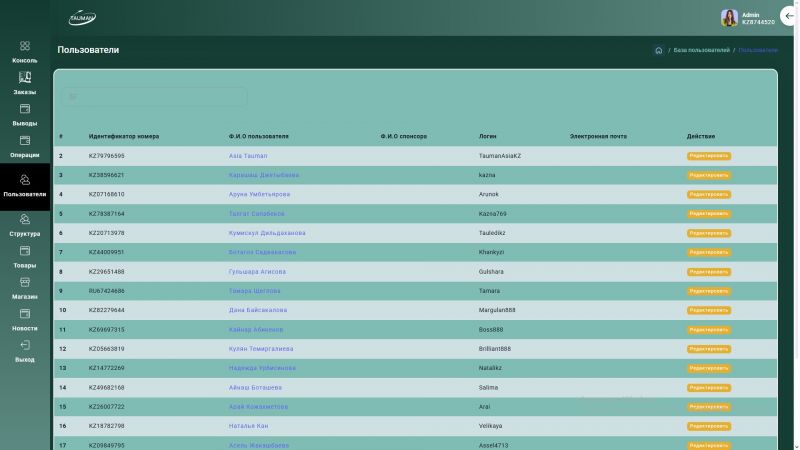The width and height of the screenshot is (800, 450).
Task: Click the search field above the table
Action: coord(154,97)
